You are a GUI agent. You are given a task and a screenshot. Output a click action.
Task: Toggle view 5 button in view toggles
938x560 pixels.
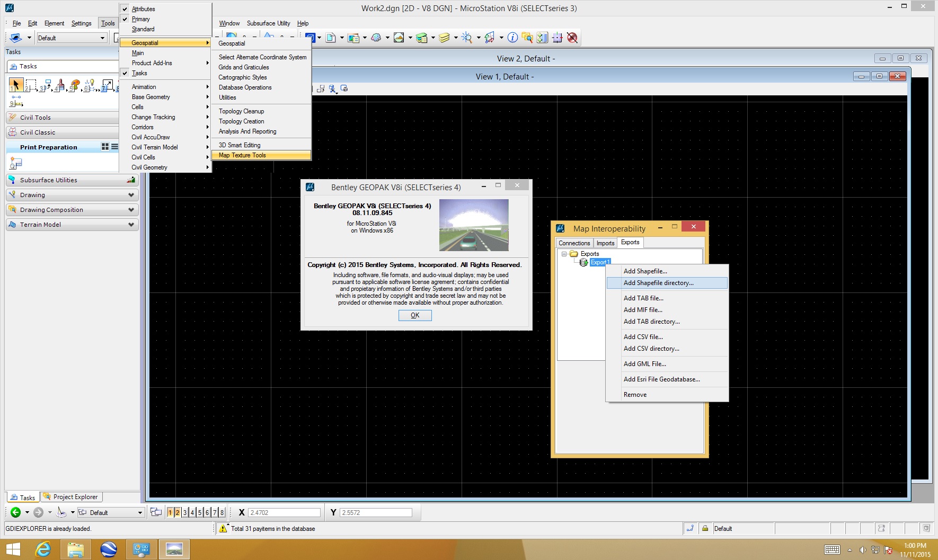(x=200, y=512)
